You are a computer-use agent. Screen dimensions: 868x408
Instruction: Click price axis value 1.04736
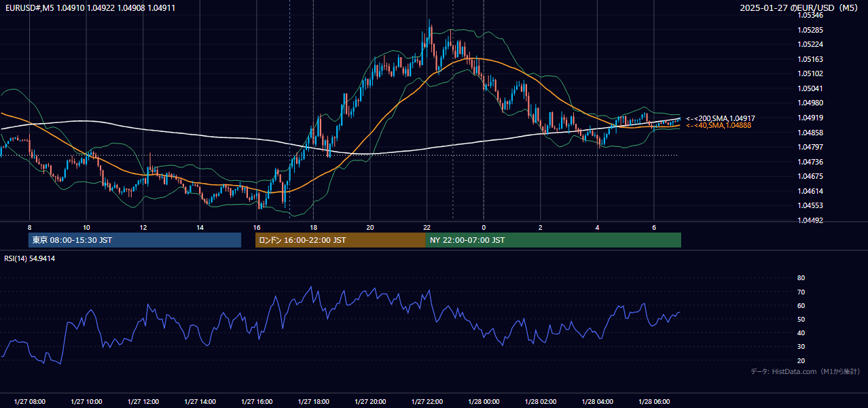click(810, 162)
